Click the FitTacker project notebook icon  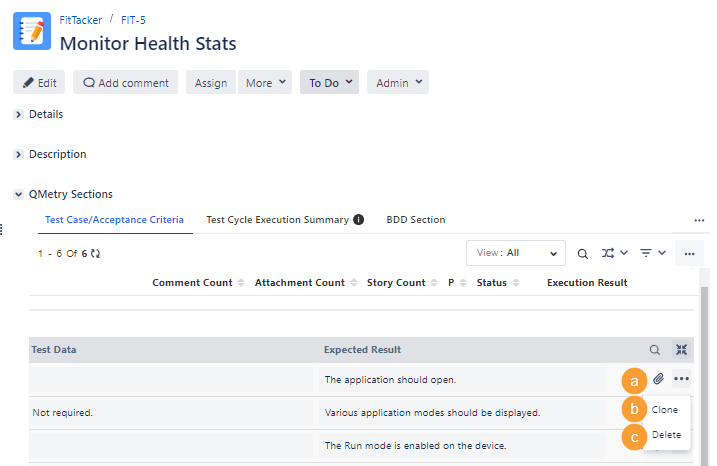click(x=32, y=32)
